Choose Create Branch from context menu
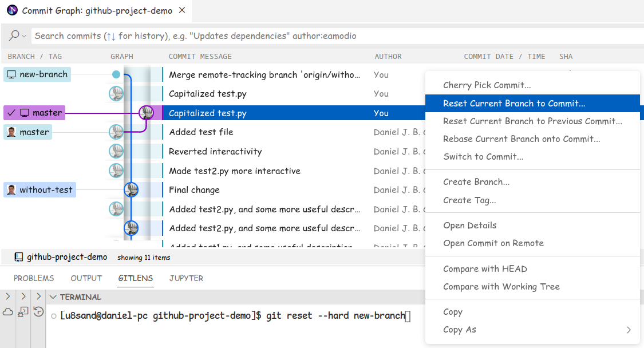 click(x=476, y=182)
